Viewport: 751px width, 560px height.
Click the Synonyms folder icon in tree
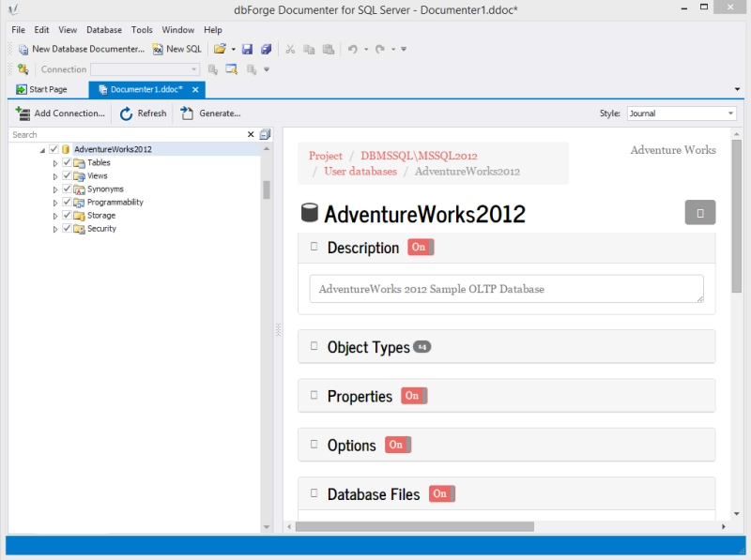(x=79, y=189)
